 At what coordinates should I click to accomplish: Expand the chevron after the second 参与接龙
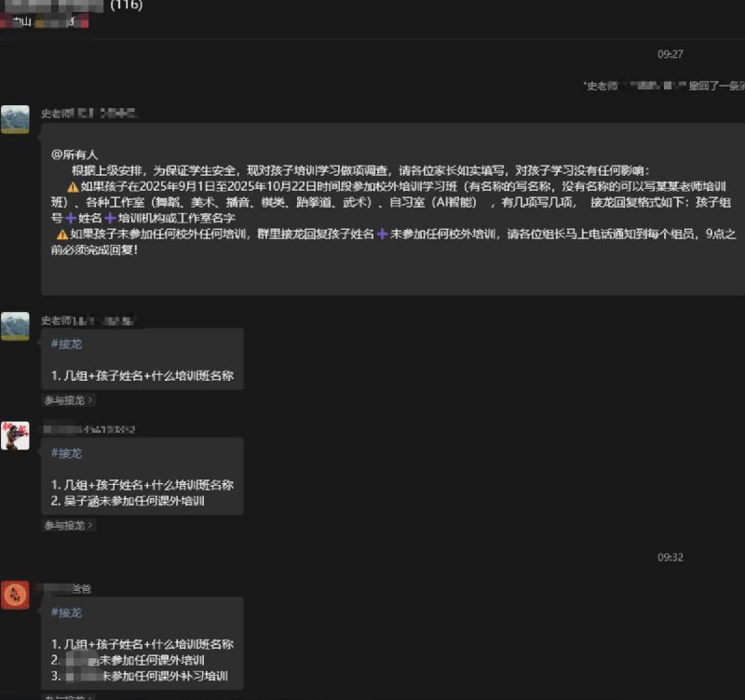coord(91,525)
